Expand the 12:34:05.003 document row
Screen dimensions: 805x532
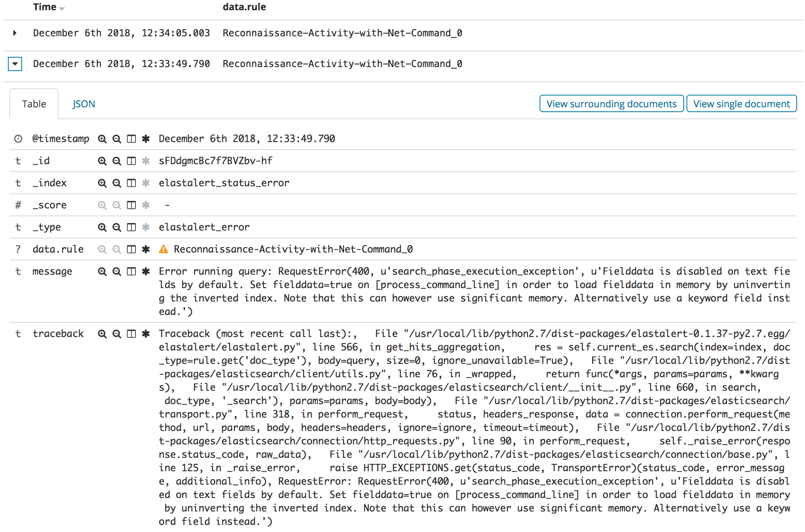(15, 33)
